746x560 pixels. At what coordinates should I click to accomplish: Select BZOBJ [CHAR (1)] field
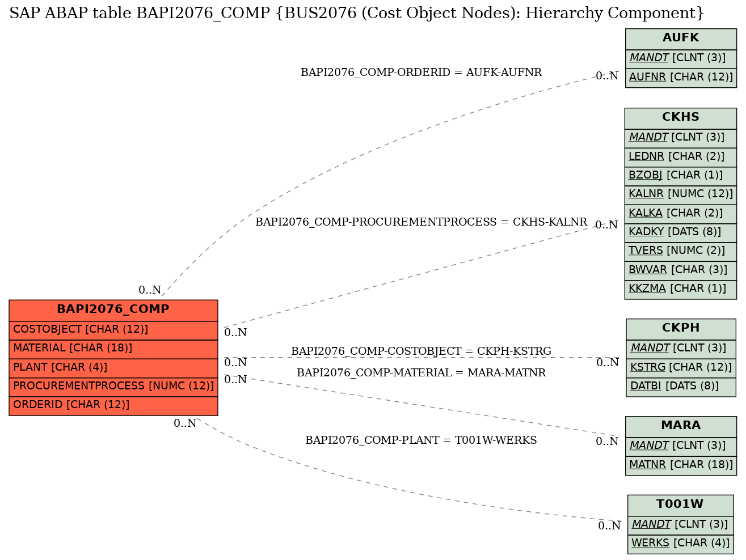click(681, 176)
